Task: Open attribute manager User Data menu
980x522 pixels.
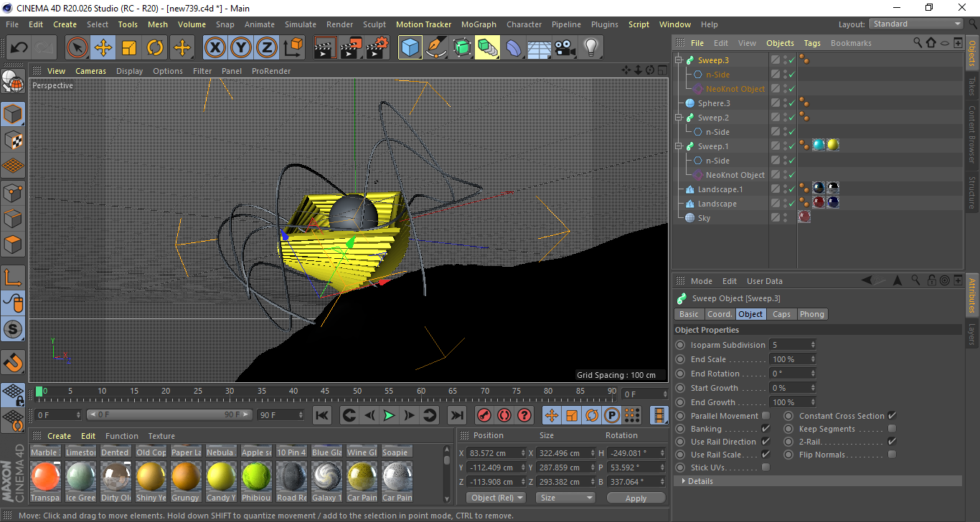Action: [x=765, y=281]
